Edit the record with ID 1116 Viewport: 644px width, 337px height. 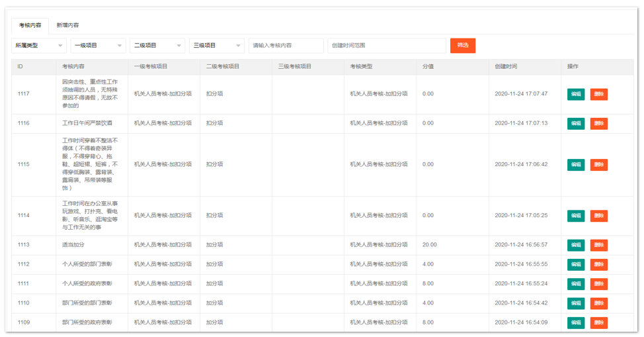point(576,123)
